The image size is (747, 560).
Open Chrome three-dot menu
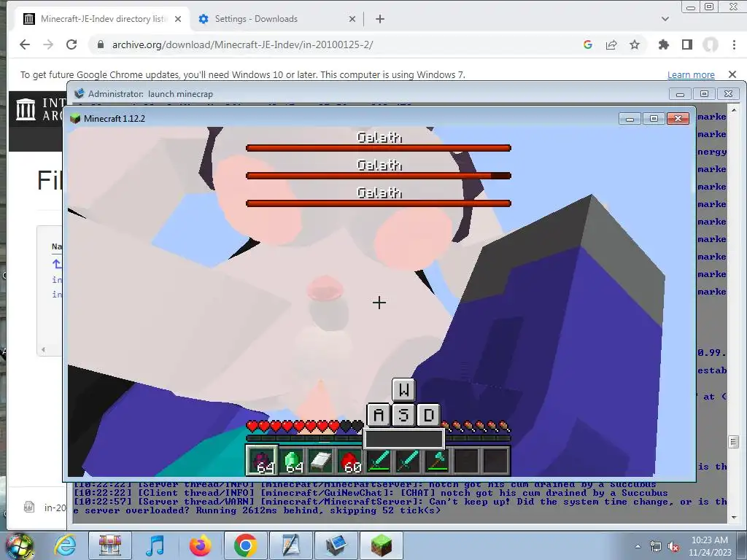(734, 44)
